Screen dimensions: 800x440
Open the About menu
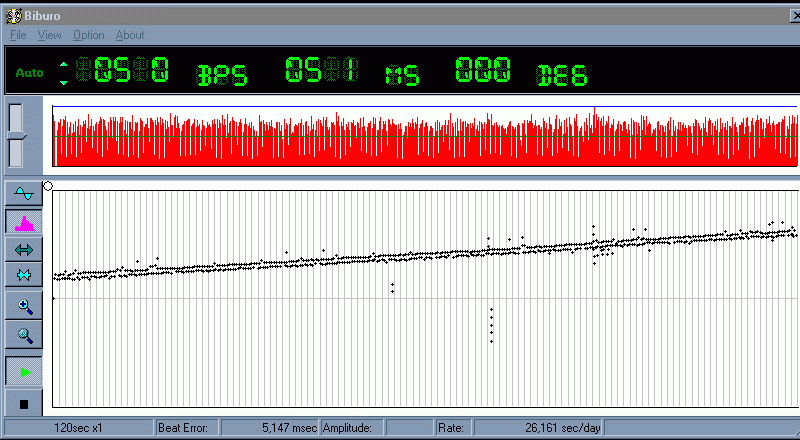coord(130,35)
